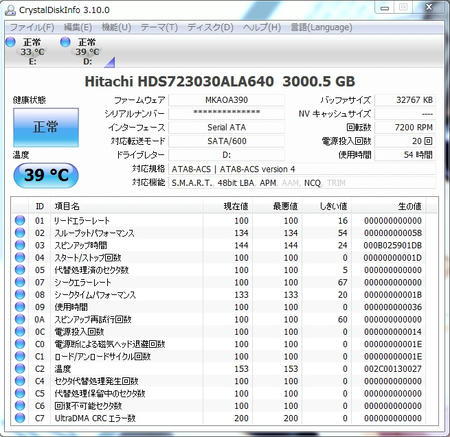Click status orb for Seek Error Rate row 07

(20, 282)
